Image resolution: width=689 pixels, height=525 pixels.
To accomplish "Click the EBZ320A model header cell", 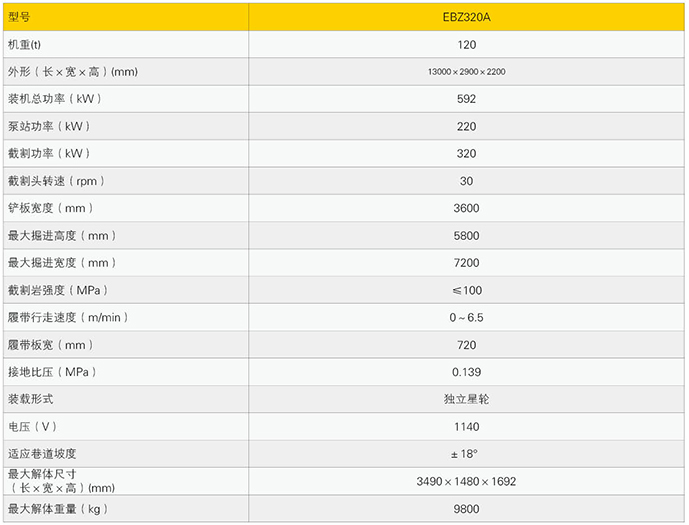I will 466,16.
